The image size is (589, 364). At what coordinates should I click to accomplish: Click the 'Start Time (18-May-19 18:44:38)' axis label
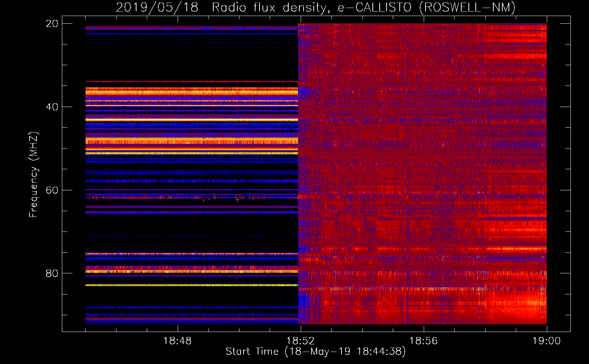[316, 352]
